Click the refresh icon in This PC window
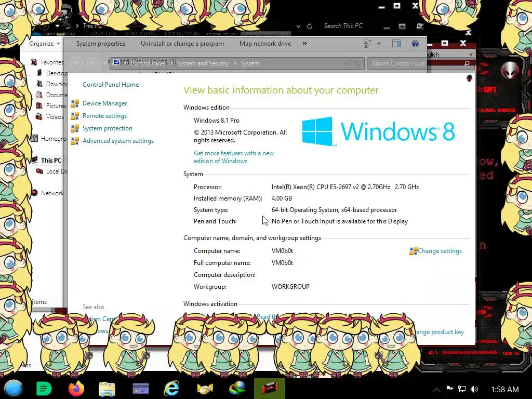This screenshot has height=399, width=532. click(x=310, y=26)
